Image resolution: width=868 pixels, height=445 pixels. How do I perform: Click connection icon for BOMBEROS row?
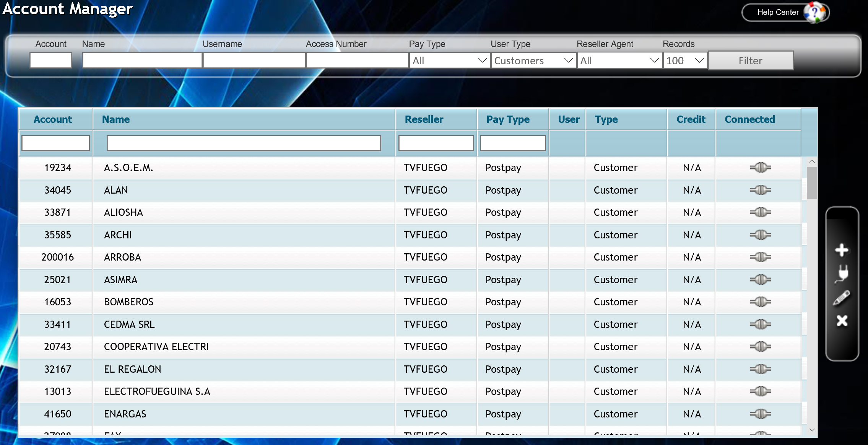pyautogui.click(x=760, y=302)
